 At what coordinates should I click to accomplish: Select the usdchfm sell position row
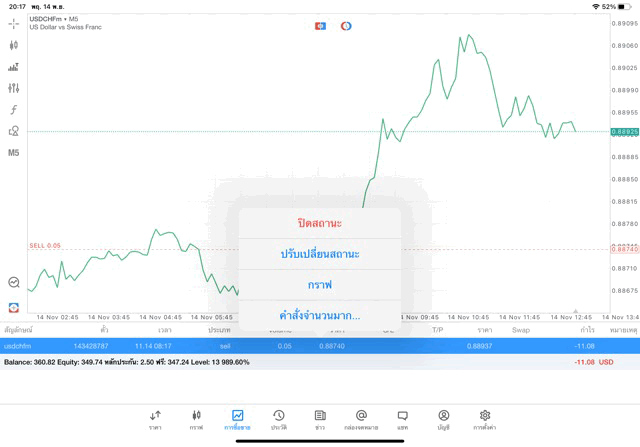click(120, 346)
